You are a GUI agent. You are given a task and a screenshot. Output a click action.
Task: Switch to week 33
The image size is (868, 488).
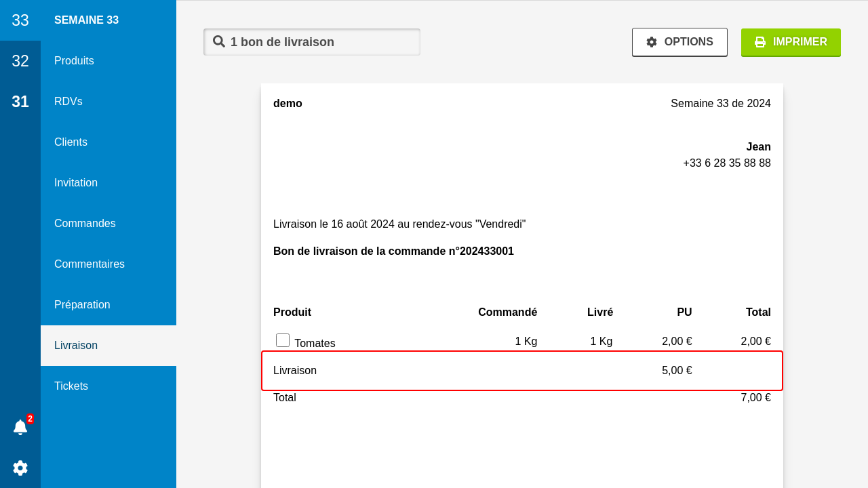pos(20,20)
